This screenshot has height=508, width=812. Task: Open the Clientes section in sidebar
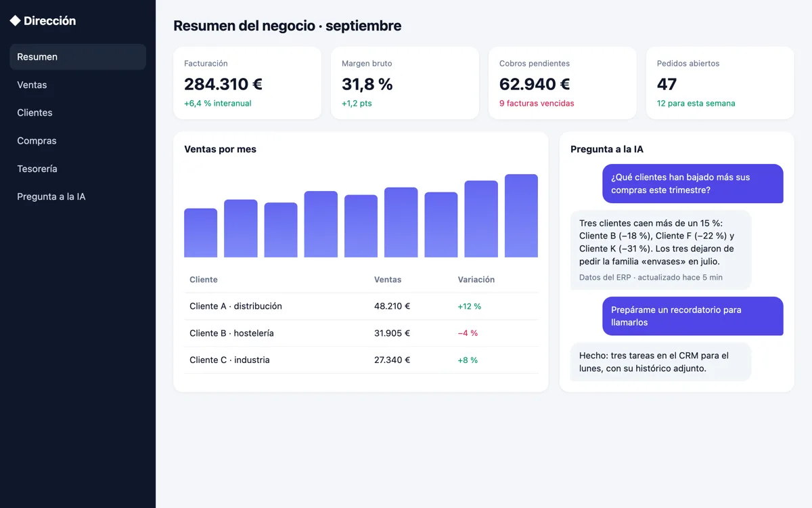[x=78, y=112]
